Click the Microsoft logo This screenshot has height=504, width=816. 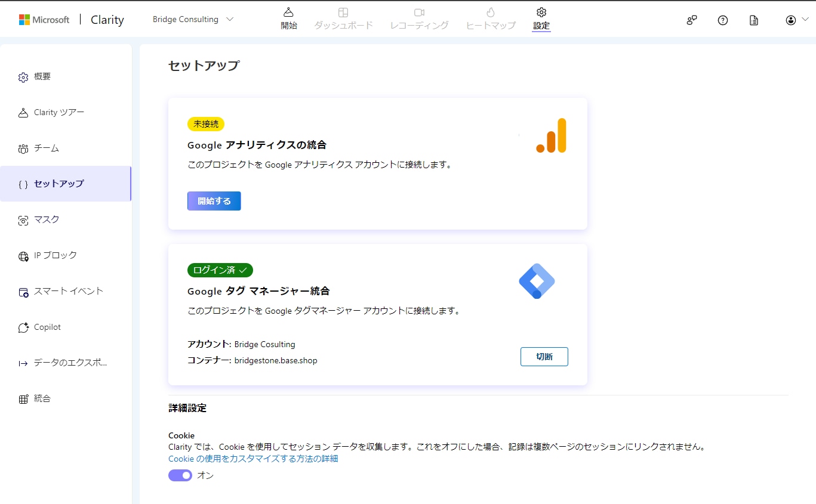(44, 20)
